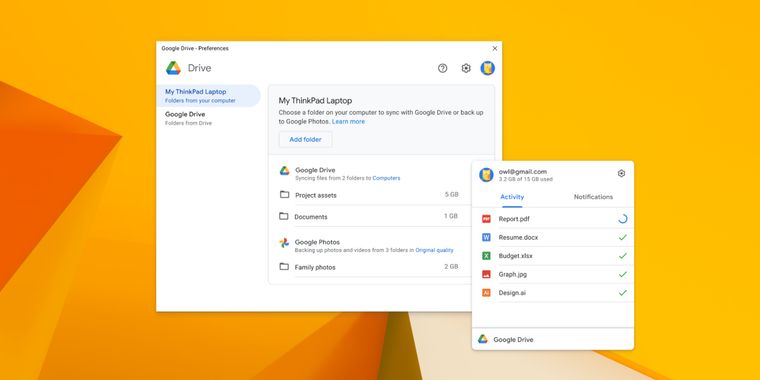The image size is (760, 380).
Task: Click the Family photos folder icon
Action: [284, 266]
